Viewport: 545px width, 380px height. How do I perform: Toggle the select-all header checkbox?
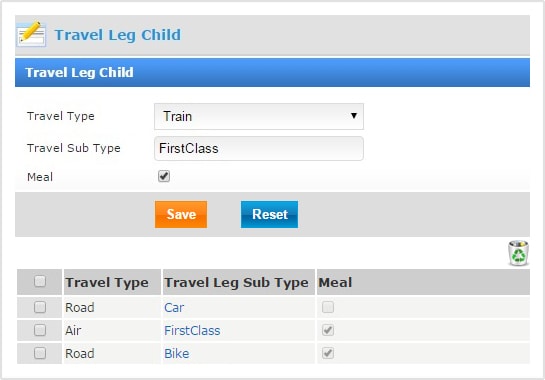(40, 281)
